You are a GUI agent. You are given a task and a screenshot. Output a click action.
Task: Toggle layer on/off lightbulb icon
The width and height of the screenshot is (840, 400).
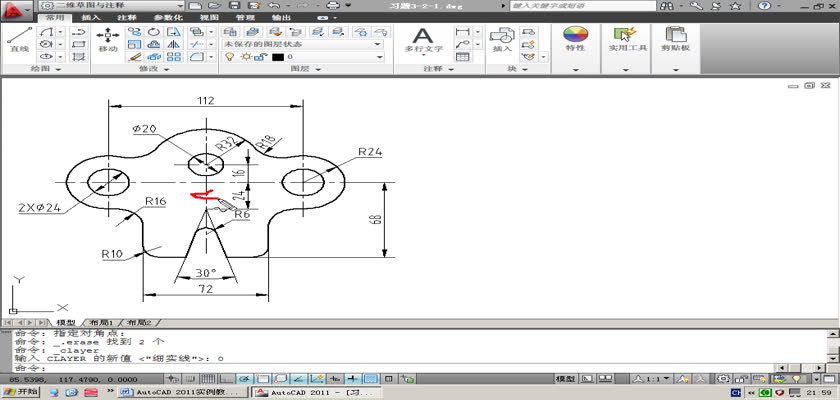coord(230,56)
